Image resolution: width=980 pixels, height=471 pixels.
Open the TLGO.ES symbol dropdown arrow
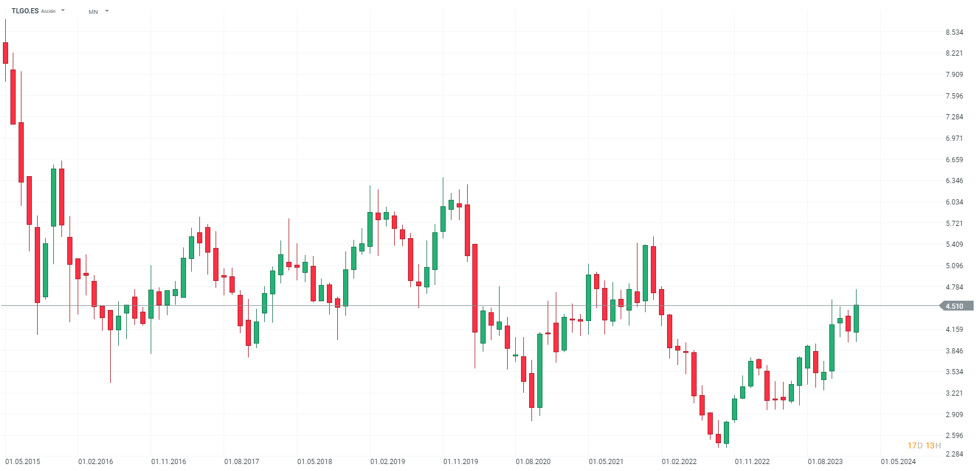point(63,10)
